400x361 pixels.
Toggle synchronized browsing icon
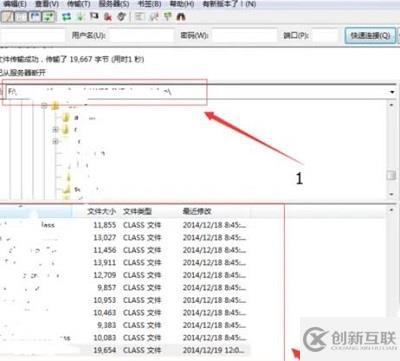[x=167, y=16]
